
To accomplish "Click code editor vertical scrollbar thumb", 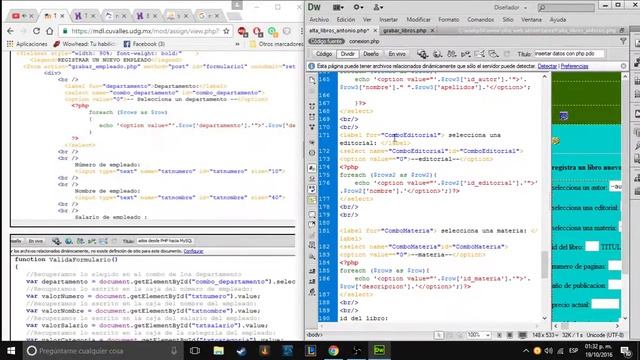I will (545, 264).
